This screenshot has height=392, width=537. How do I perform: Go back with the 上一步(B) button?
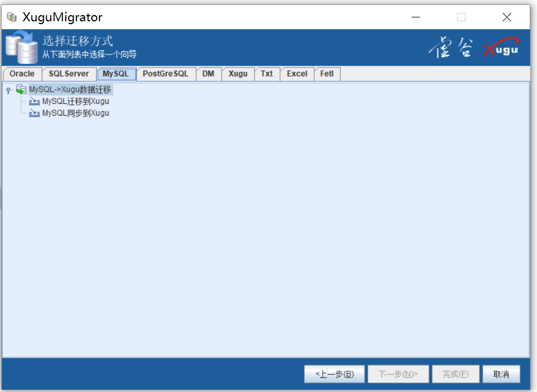click(334, 374)
